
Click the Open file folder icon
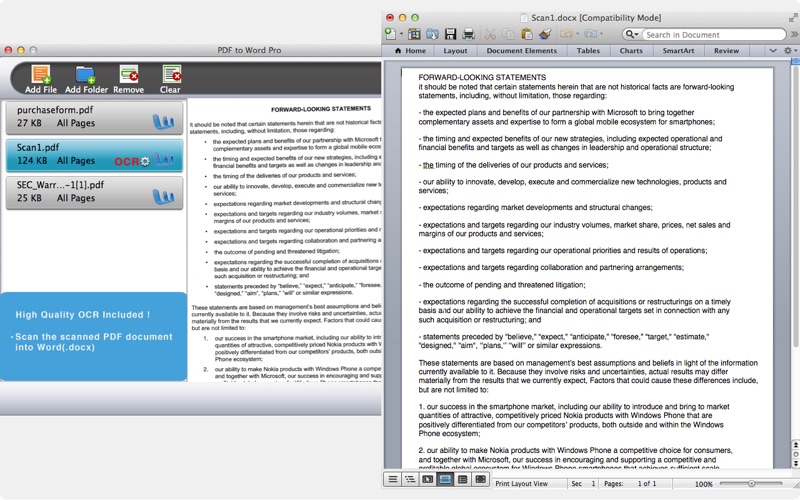coord(432,34)
